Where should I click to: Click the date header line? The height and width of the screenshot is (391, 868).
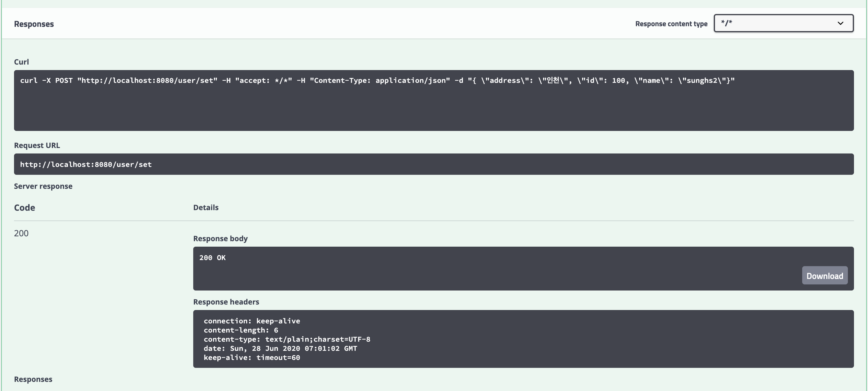280,348
